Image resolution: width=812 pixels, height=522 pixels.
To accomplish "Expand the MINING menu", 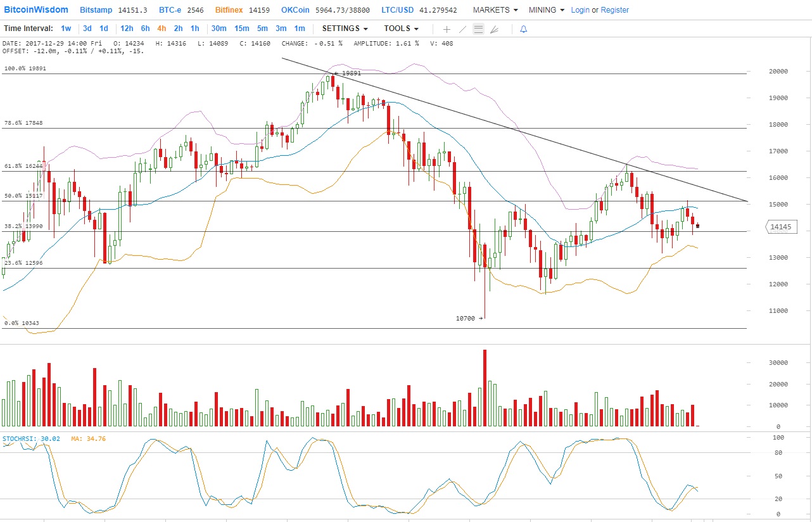I will pos(547,10).
